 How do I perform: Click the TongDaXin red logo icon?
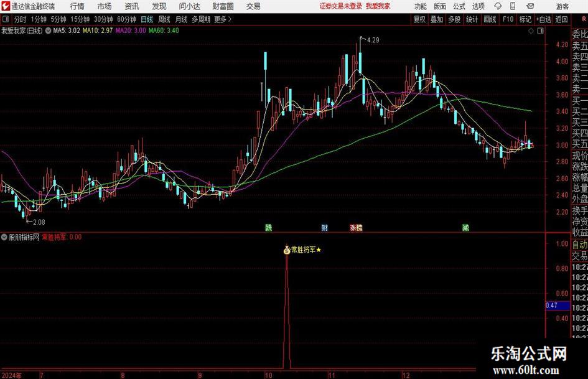[x=6, y=6]
